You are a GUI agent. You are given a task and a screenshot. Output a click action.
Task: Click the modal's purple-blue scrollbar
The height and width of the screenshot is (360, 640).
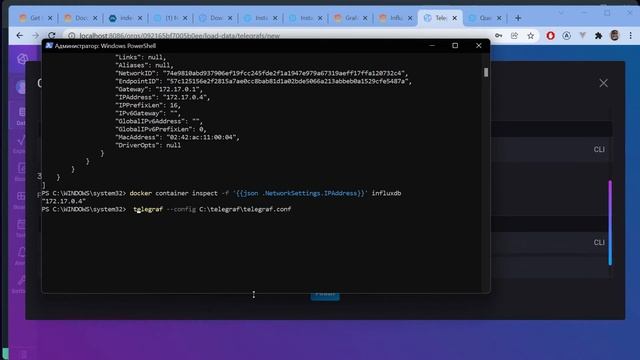610,223
